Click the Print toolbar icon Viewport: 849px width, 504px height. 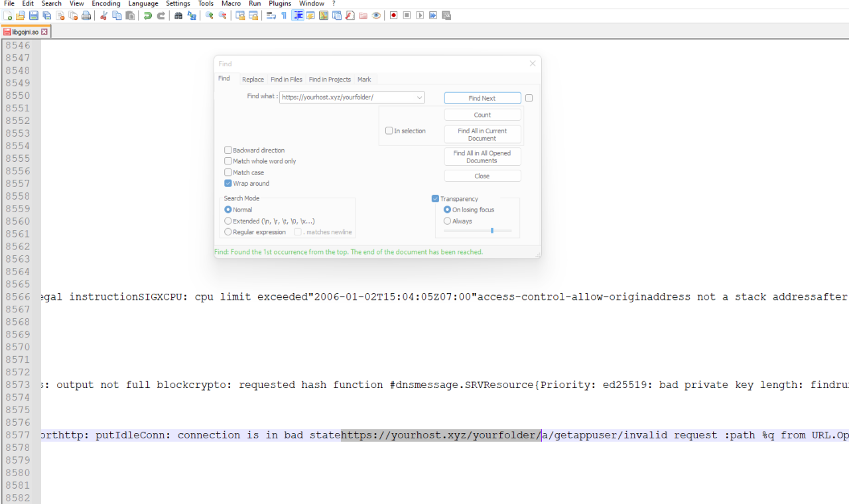coord(86,15)
